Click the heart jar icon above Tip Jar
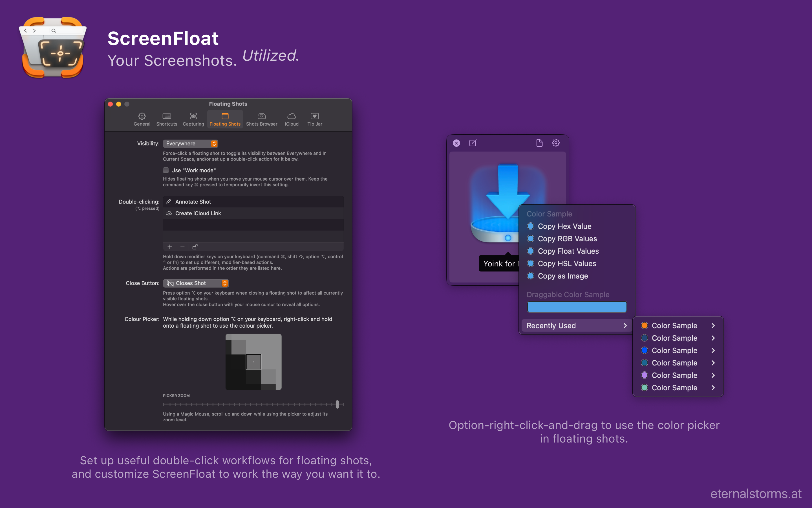 (x=315, y=116)
